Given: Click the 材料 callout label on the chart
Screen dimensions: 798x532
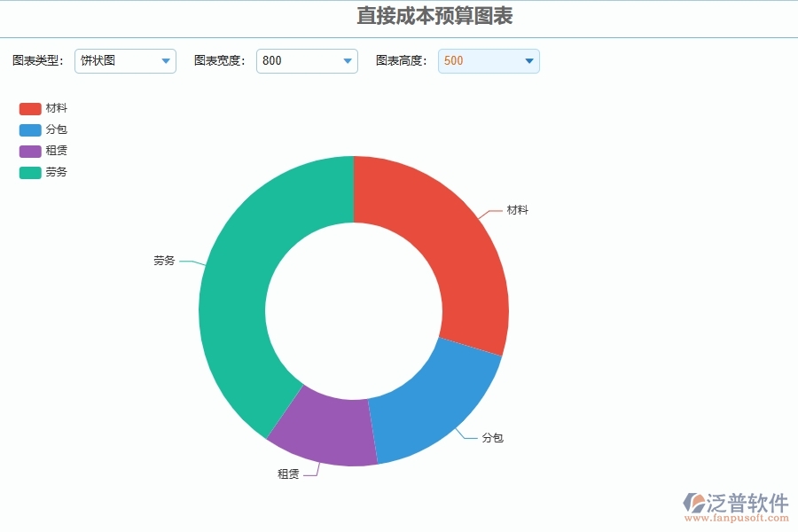Looking at the screenshot, I should [x=517, y=211].
